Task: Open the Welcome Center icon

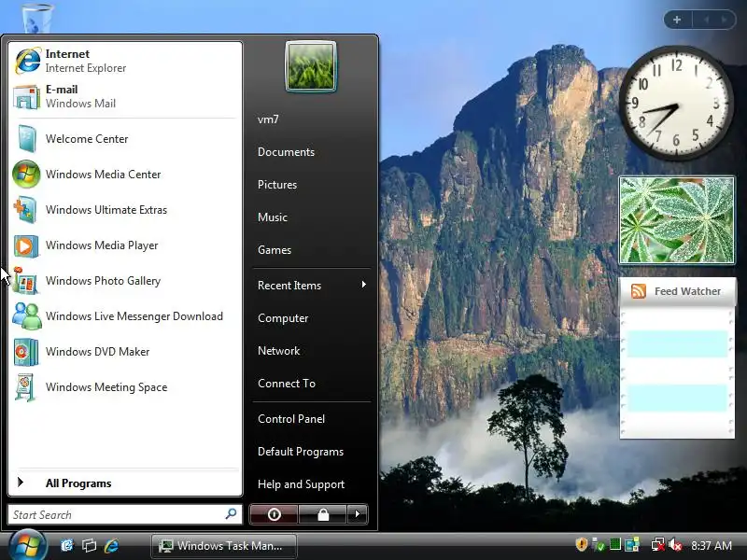Action: click(x=26, y=138)
